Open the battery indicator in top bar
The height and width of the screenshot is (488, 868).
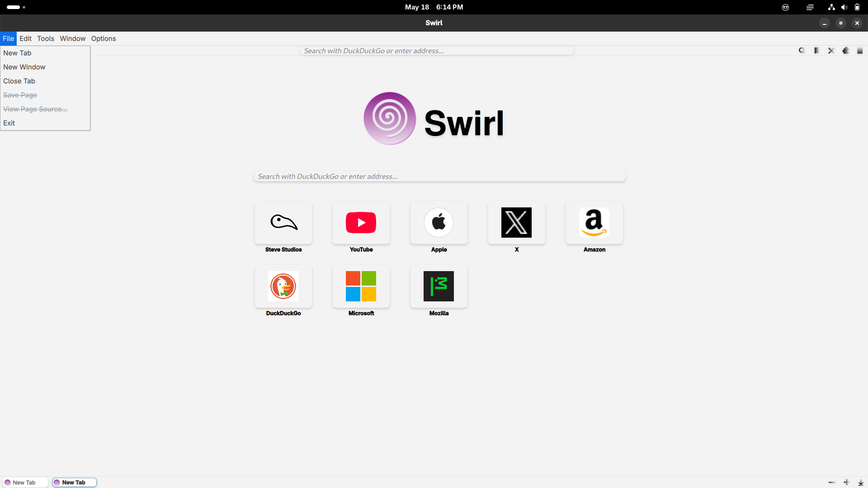point(857,7)
